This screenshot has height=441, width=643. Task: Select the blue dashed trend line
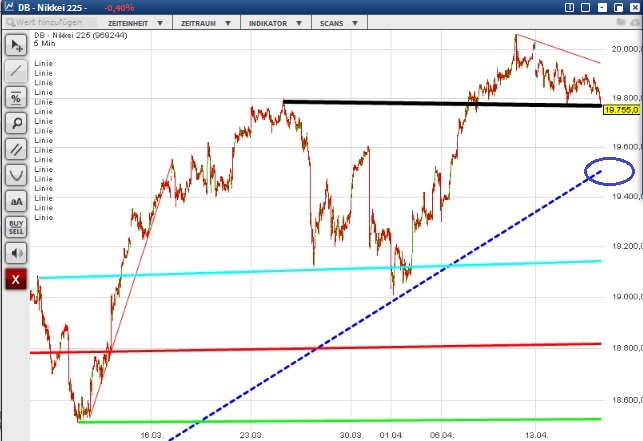tap(385, 306)
